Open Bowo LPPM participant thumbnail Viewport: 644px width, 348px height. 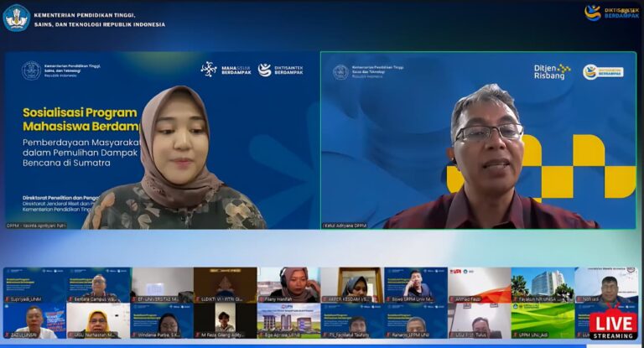pyautogui.click(x=416, y=285)
